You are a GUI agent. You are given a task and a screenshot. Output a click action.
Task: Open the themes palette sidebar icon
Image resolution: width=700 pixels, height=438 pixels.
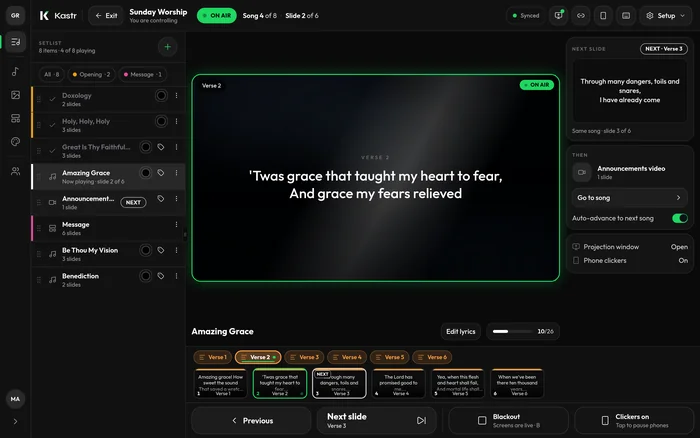click(16, 142)
